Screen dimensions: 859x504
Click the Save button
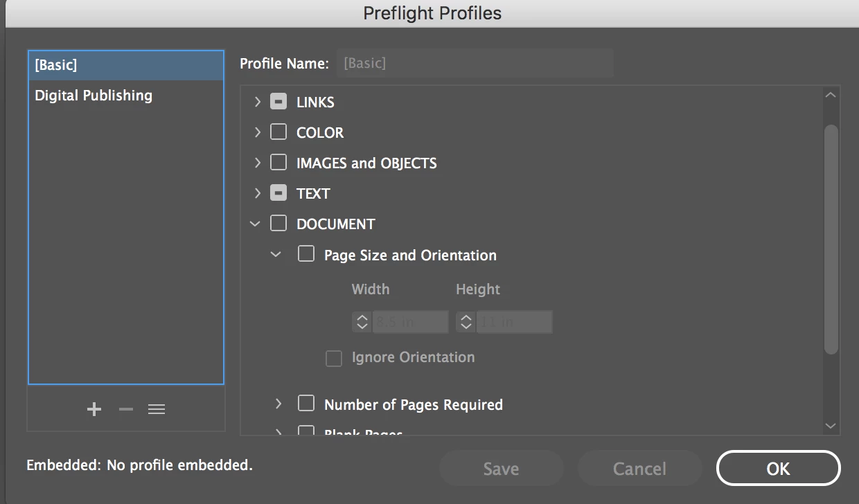[501, 469]
